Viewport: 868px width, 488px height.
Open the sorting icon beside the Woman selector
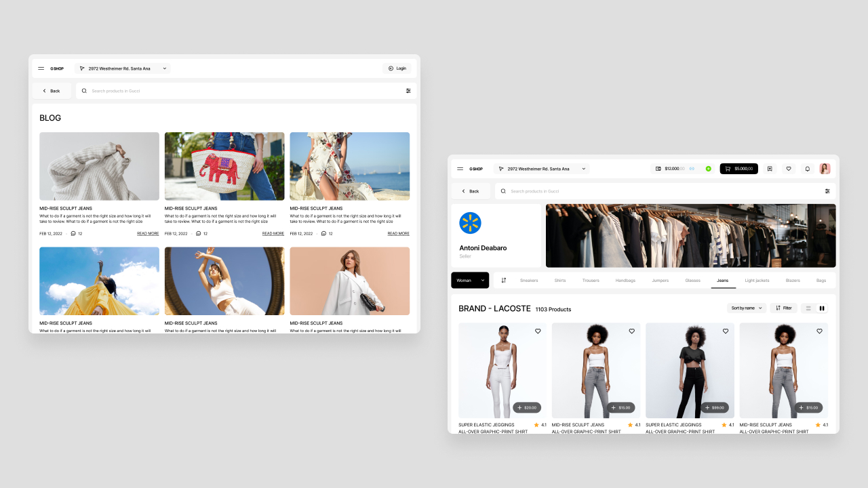click(504, 280)
